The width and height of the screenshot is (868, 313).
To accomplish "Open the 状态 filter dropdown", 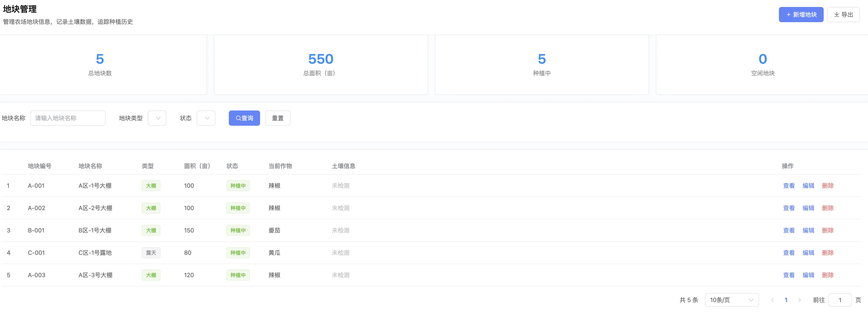I will coord(206,118).
